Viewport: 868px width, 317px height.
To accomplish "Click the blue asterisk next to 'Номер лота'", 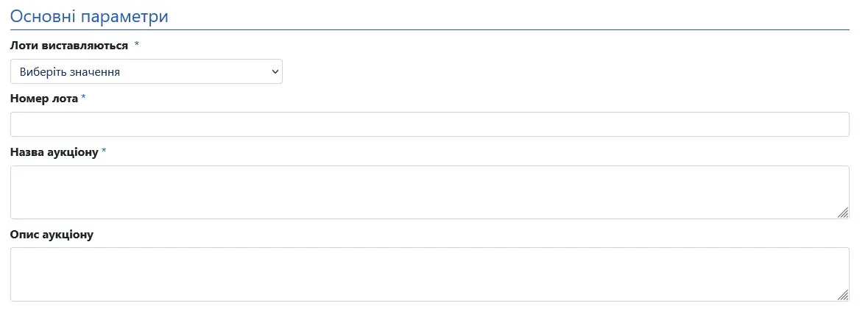I will 84,99.
